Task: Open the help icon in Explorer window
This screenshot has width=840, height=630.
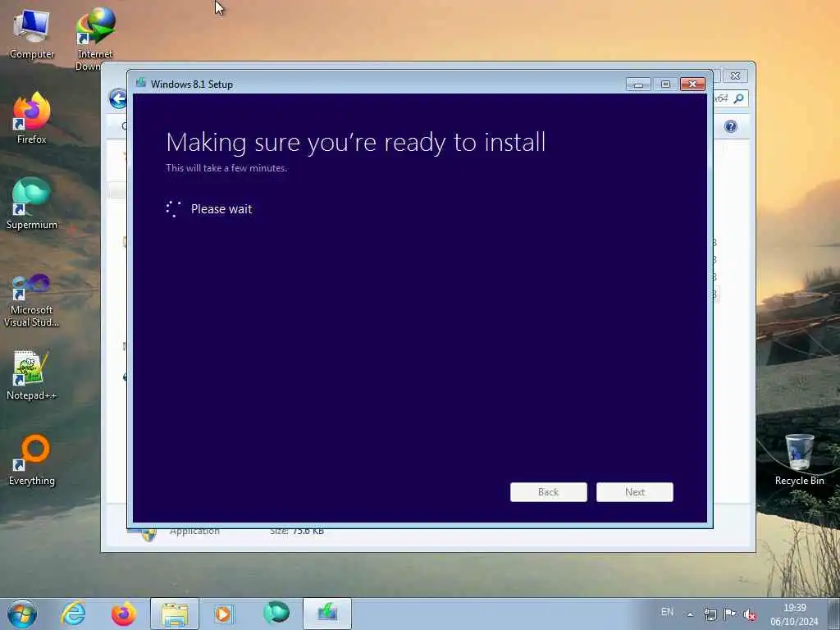Action: 731,126
